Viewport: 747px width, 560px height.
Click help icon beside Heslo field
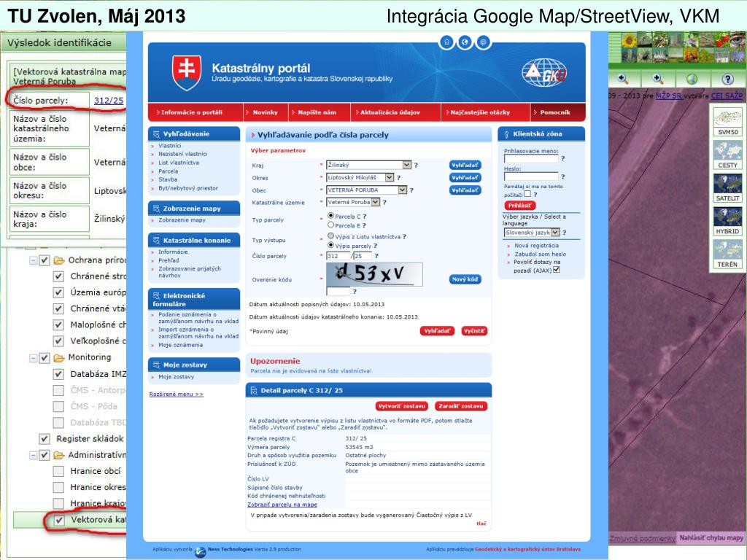(x=562, y=176)
